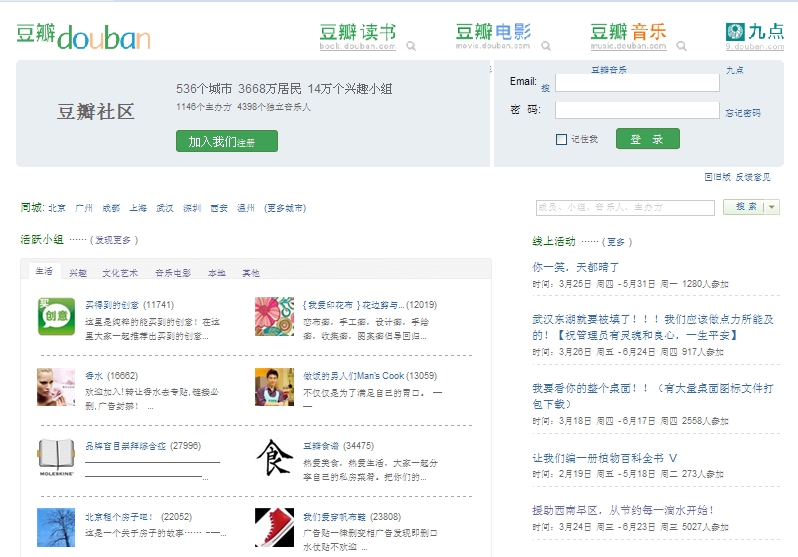This screenshot has width=798, height=557.
Task: Switch to the 其他 tab
Action: click(x=251, y=273)
